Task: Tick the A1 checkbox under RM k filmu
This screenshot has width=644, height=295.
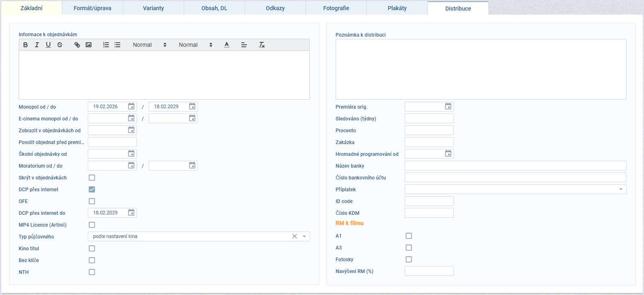Action: 409,236
